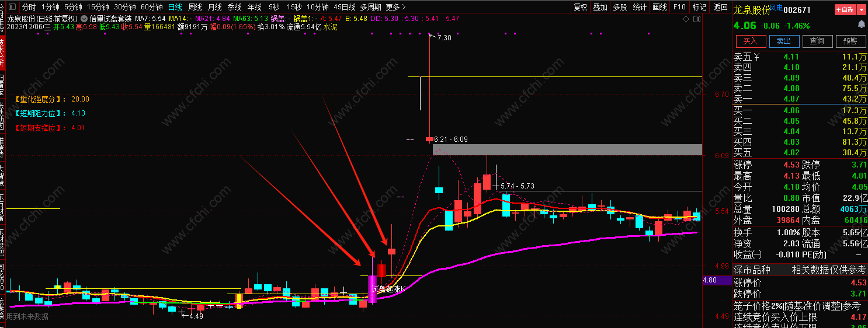Click the 深市品种 section header

point(752,270)
